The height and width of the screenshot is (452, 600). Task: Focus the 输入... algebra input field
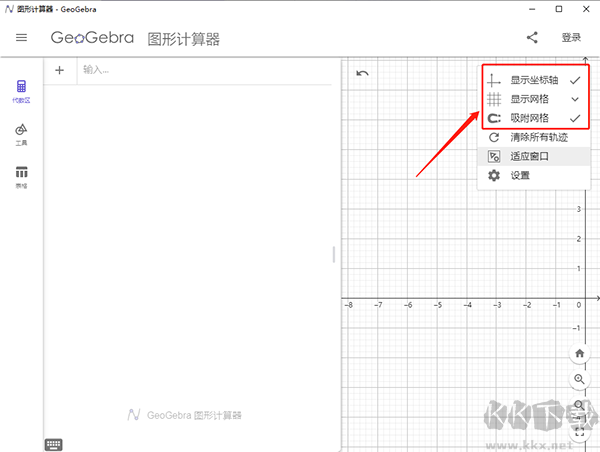(205, 70)
